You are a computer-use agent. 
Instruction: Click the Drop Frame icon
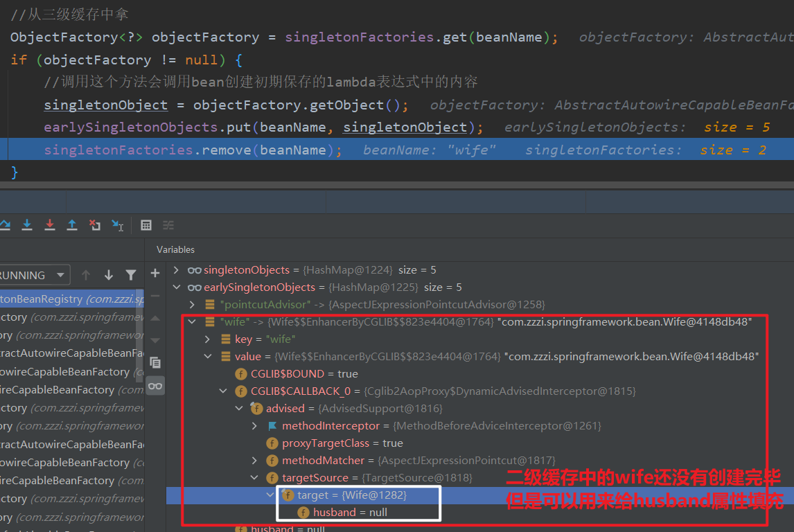[x=94, y=225]
